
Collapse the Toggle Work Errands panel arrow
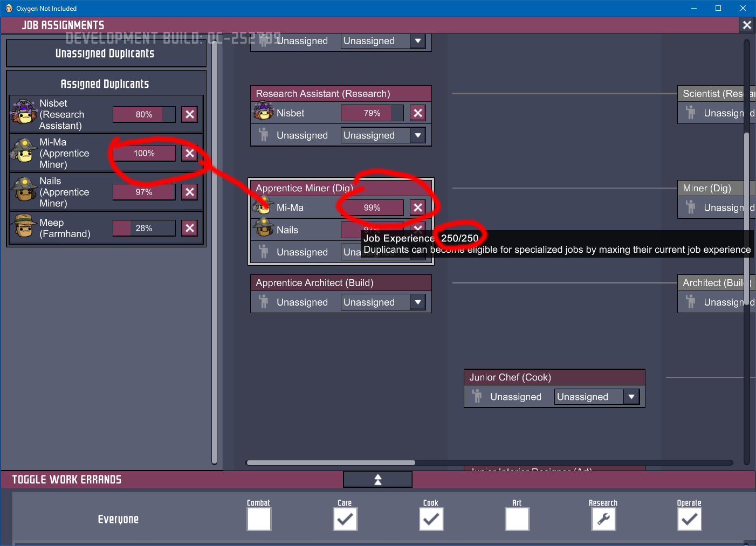point(377,479)
